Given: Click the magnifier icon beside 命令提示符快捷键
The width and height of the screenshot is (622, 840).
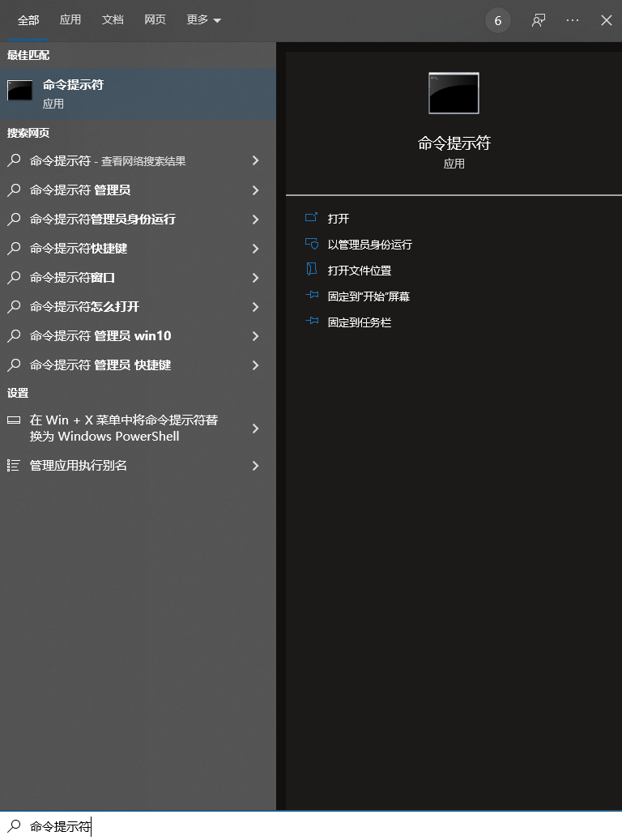Looking at the screenshot, I should [14, 248].
